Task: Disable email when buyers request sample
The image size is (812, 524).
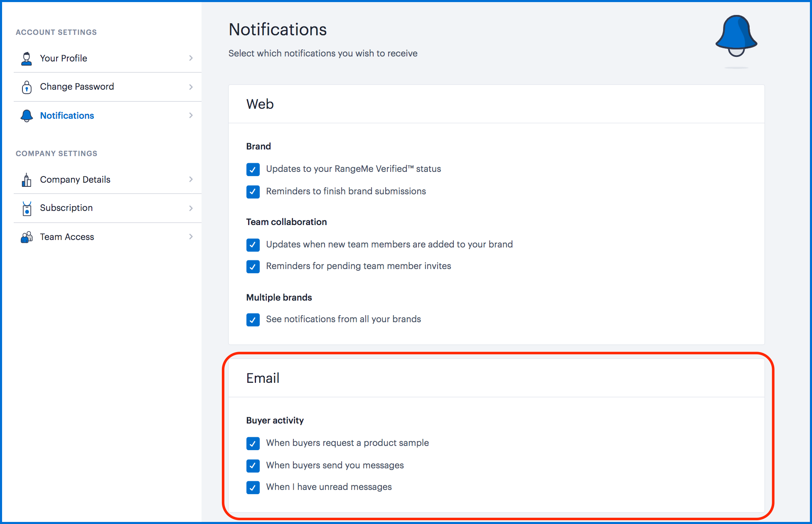Action: [253, 443]
